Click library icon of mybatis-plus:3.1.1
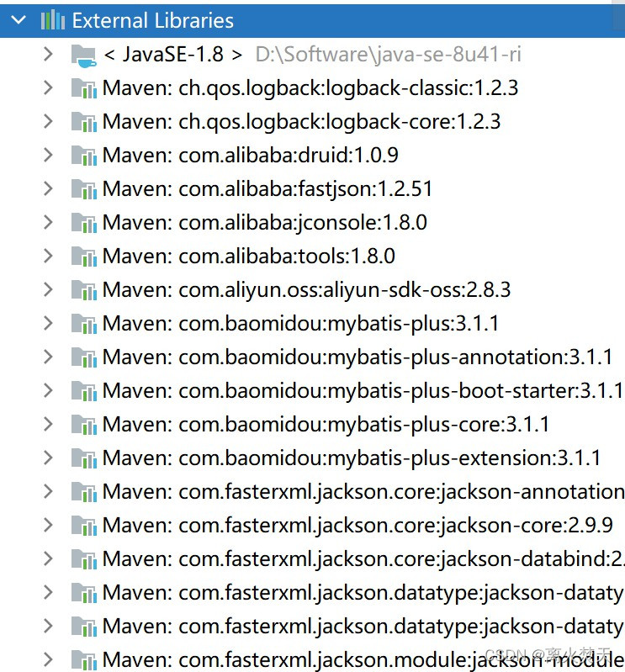The width and height of the screenshot is (625, 672). (x=84, y=324)
